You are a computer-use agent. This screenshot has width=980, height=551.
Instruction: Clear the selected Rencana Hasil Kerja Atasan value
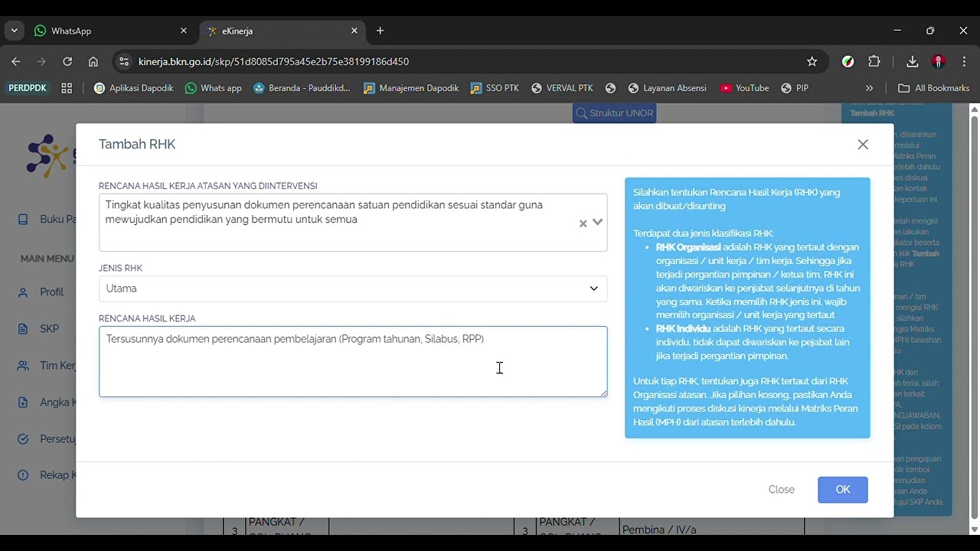coord(583,223)
